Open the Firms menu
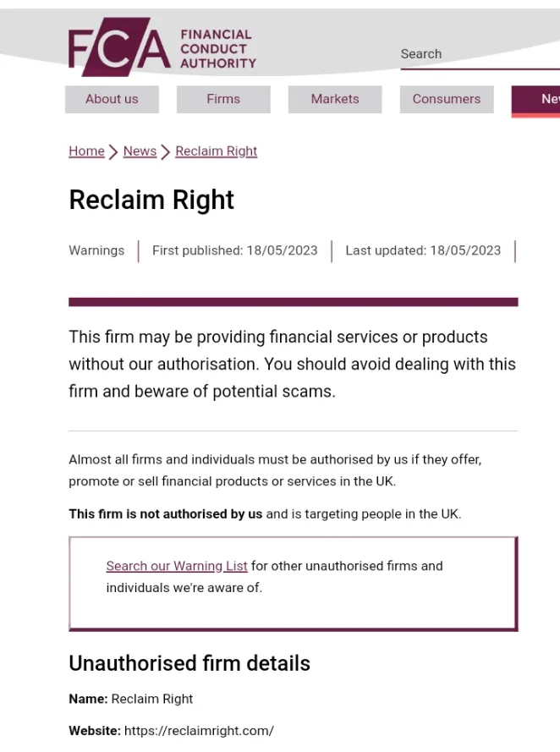The image size is (560, 752). (223, 99)
